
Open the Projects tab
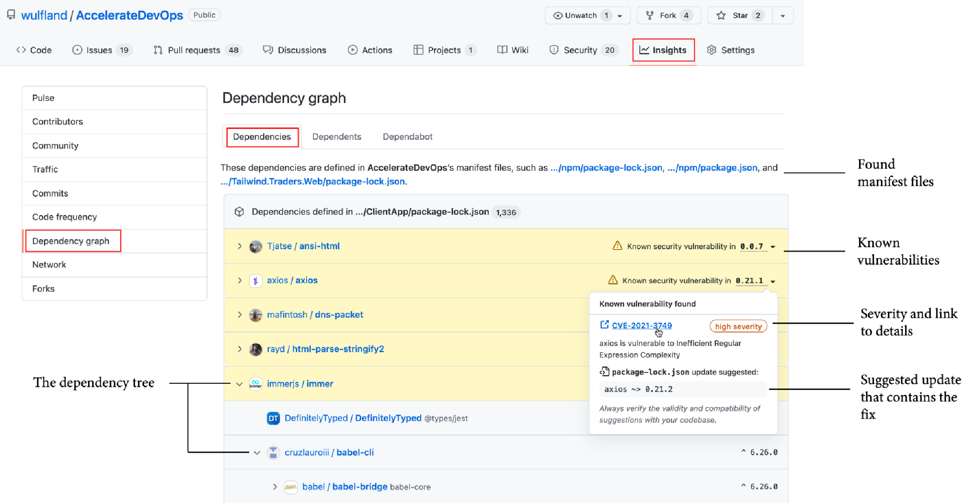(445, 50)
